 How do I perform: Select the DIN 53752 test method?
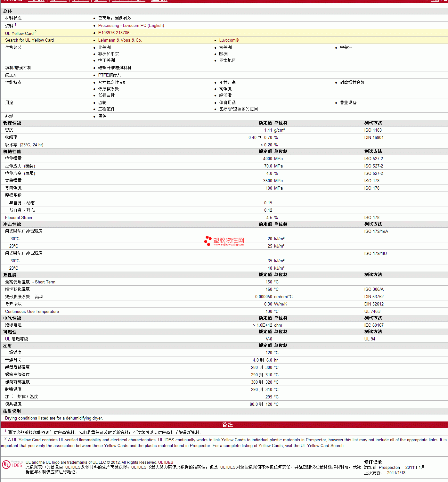(x=374, y=297)
